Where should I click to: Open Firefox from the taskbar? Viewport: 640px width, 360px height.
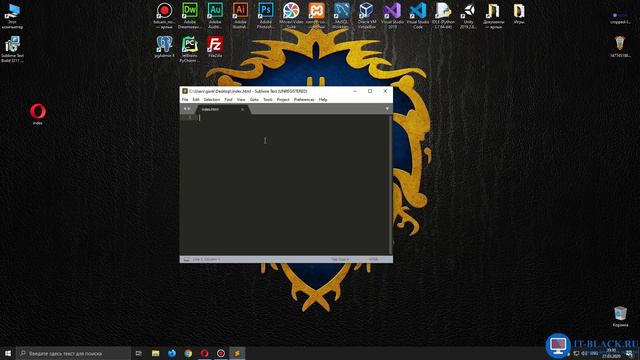[172, 353]
